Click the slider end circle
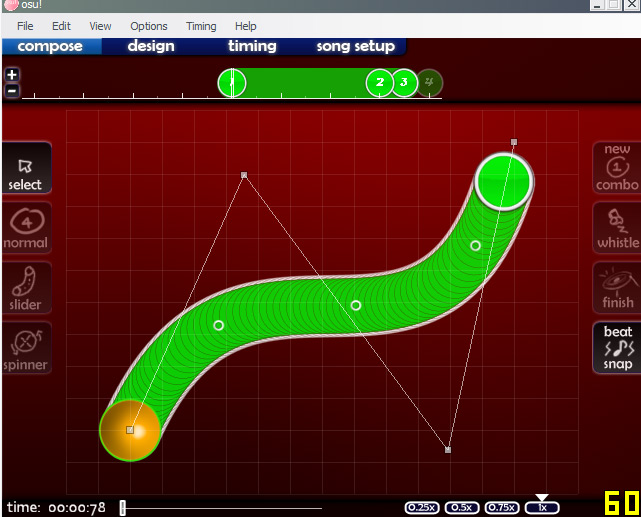Screen dimensions: 641x517 click(504, 181)
